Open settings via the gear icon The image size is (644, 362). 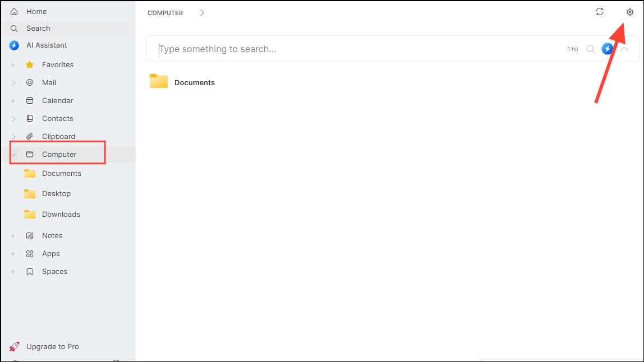(x=629, y=12)
